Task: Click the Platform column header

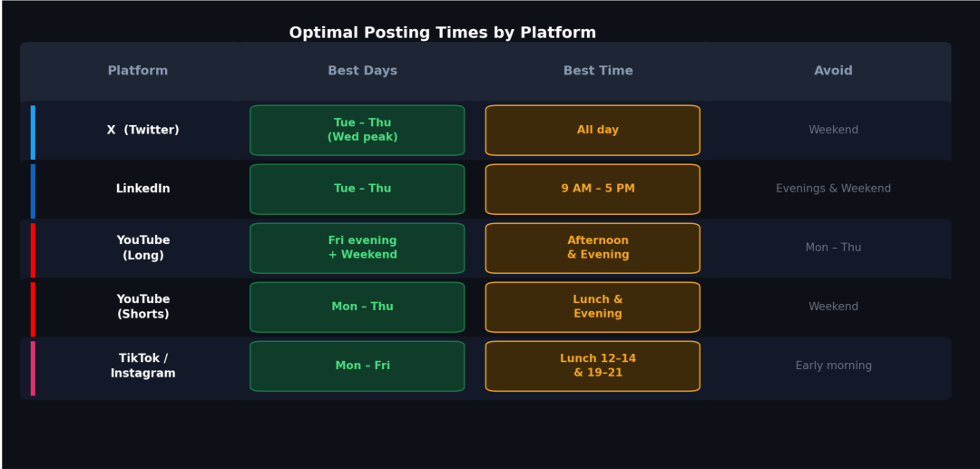Action: pos(138,71)
